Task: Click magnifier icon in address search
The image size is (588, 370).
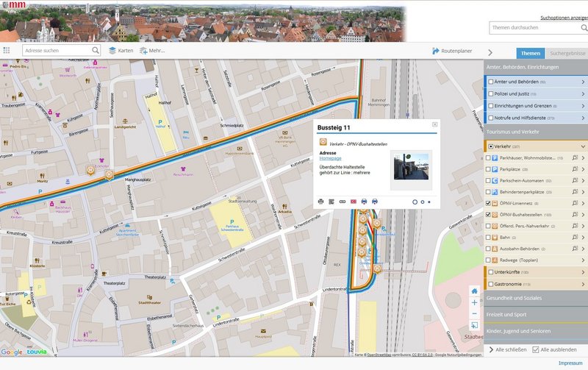Action: pyautogui.click(x=96, y=51)
